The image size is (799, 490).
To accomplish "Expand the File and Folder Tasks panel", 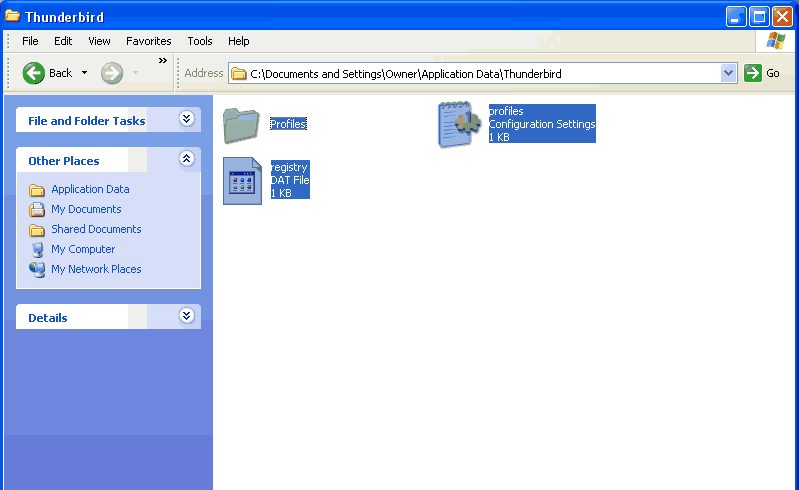I will (187, 119).
